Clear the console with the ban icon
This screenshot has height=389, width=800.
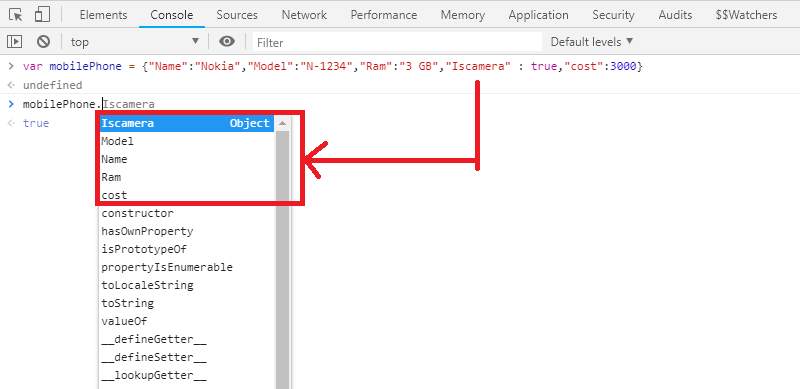pos(43,41)
